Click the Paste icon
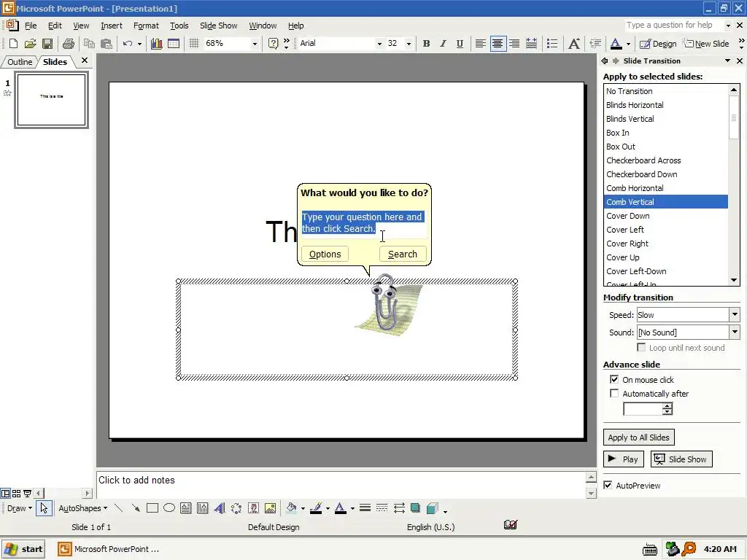 coord(107,43)
